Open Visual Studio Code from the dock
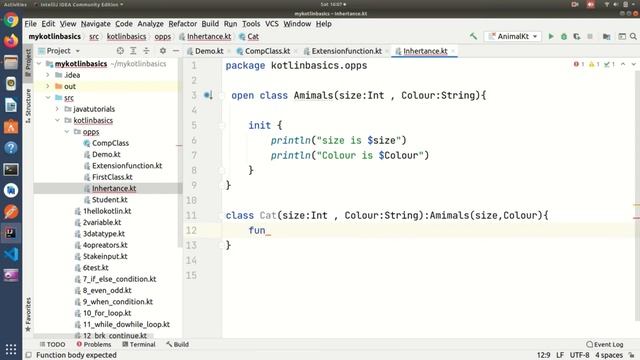Image resolution: width=640 pixels, height=360 pixels. tap(11, 254)
